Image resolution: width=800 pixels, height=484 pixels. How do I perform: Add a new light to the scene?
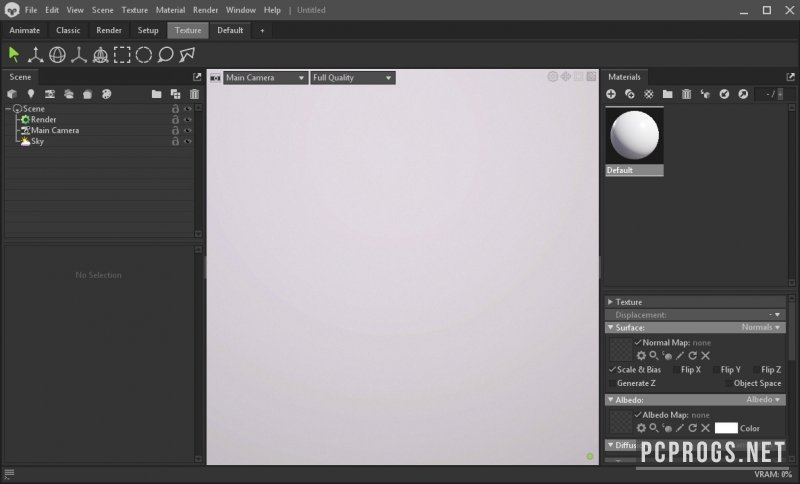point(31,94)
